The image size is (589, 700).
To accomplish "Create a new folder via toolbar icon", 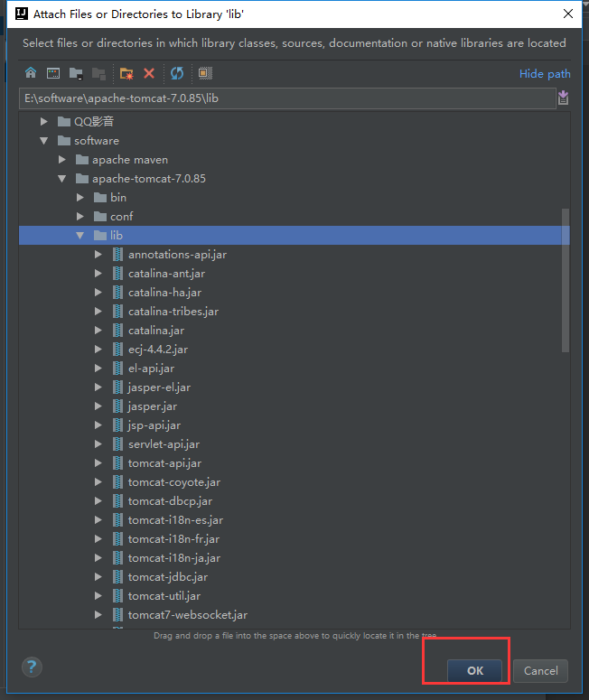I will [126, 74].
